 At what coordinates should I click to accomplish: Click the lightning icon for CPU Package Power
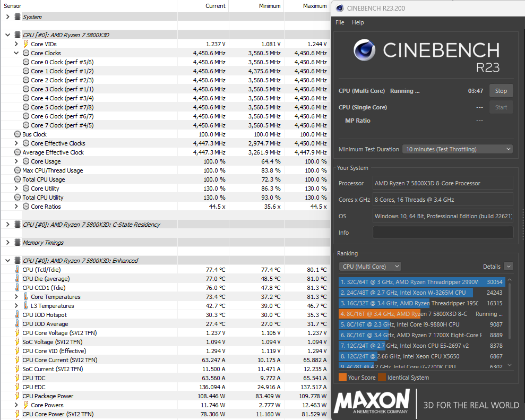coord(18,396)
